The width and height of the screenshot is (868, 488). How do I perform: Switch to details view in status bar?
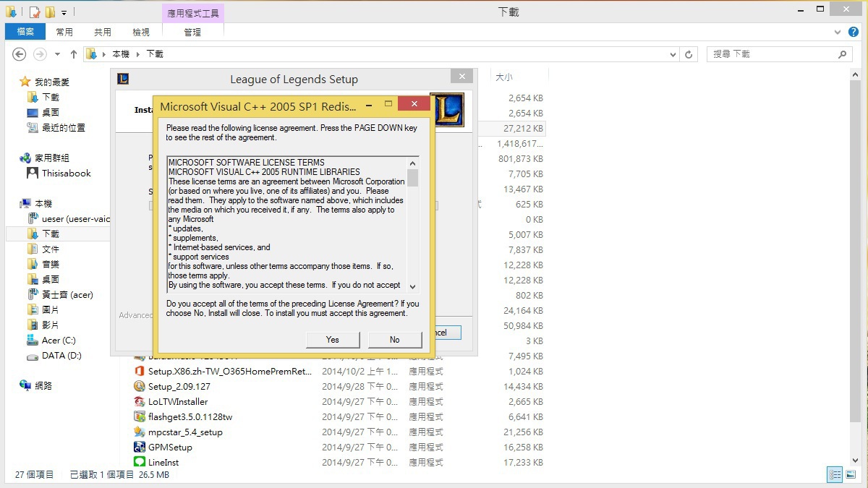[835, 475]
